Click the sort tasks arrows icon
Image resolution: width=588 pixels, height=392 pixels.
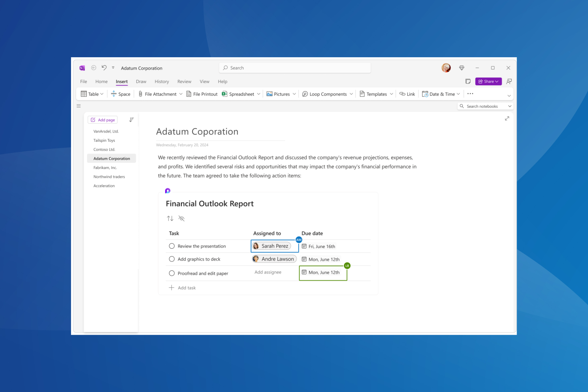[x=170, y=218]
